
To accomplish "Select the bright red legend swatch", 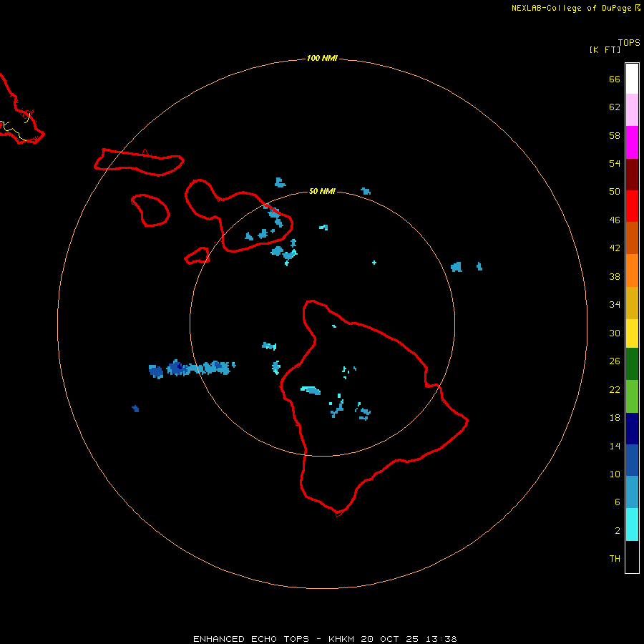I will point(632,206).
